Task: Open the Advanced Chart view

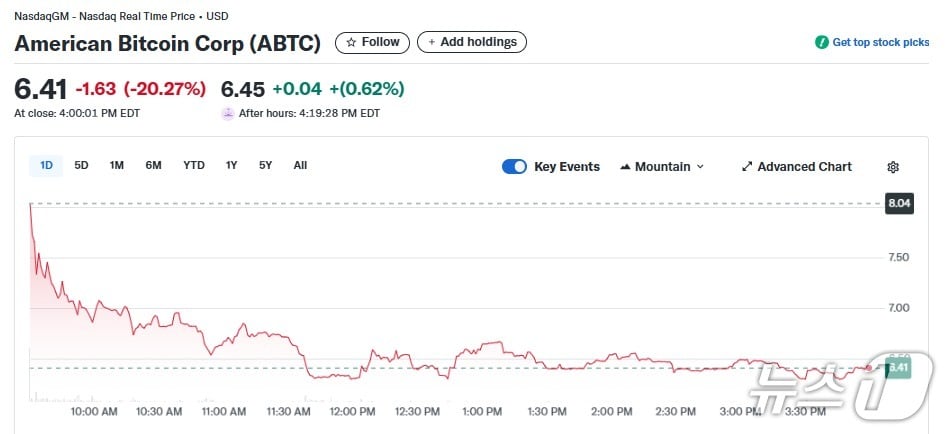Action: click(804, 167)
